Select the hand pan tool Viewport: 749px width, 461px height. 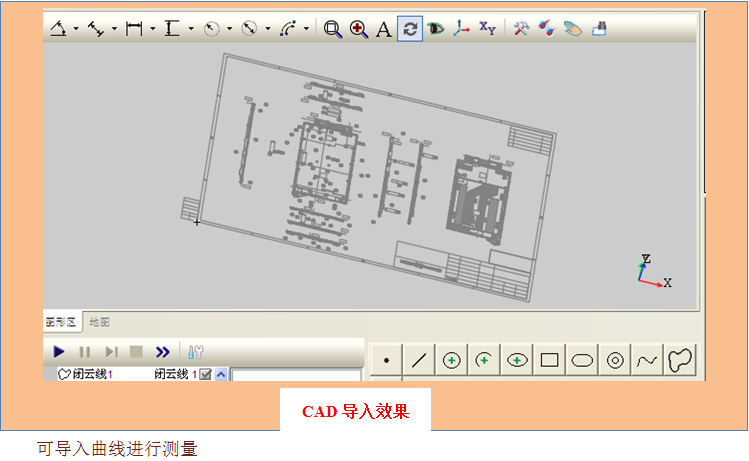(573, 29)
